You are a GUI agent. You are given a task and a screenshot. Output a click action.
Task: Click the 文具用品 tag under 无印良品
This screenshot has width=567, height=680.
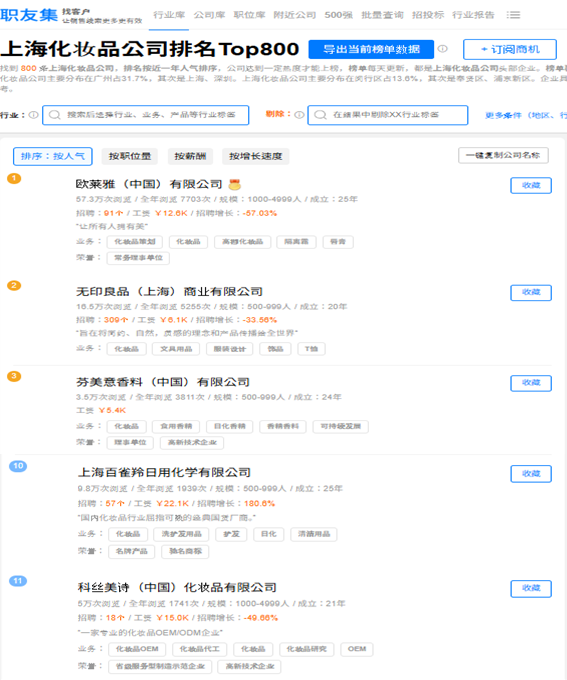tap(176, 349)
